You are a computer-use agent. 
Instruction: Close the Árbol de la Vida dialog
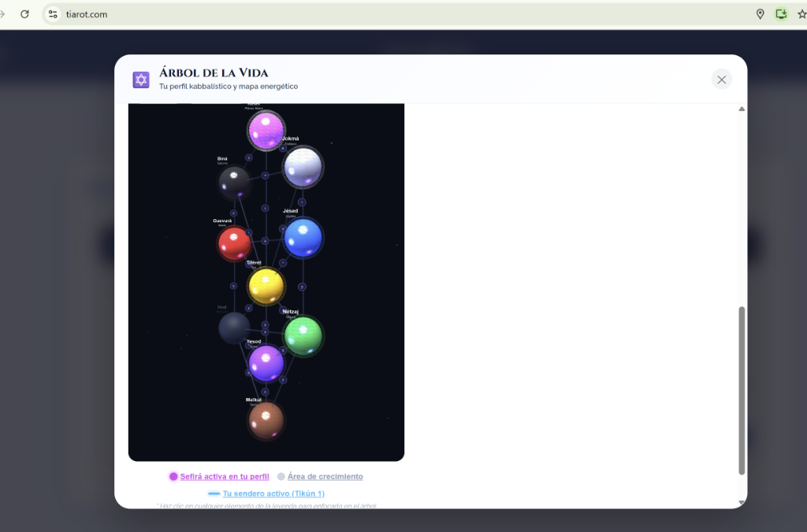[x=722, y=80]
